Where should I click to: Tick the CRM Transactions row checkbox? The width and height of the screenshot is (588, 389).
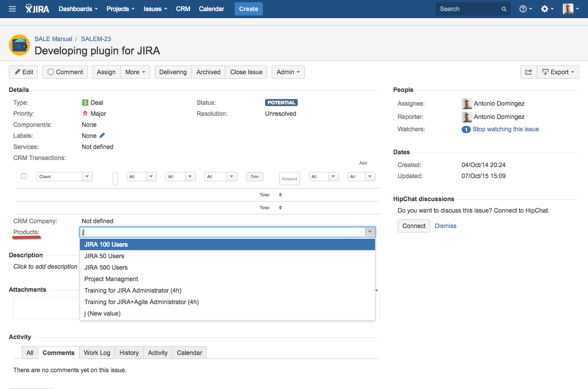[24, 176]
